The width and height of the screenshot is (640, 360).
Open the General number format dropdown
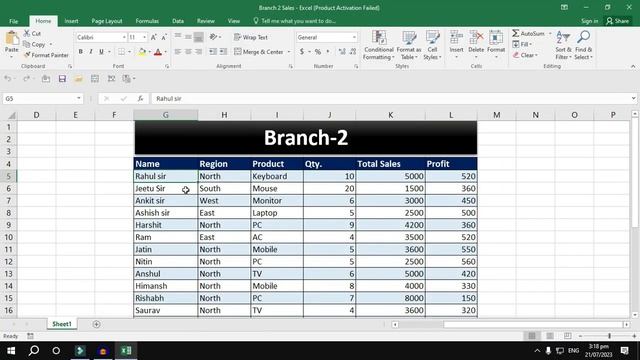pyautogui.click(x=354, y=37)
